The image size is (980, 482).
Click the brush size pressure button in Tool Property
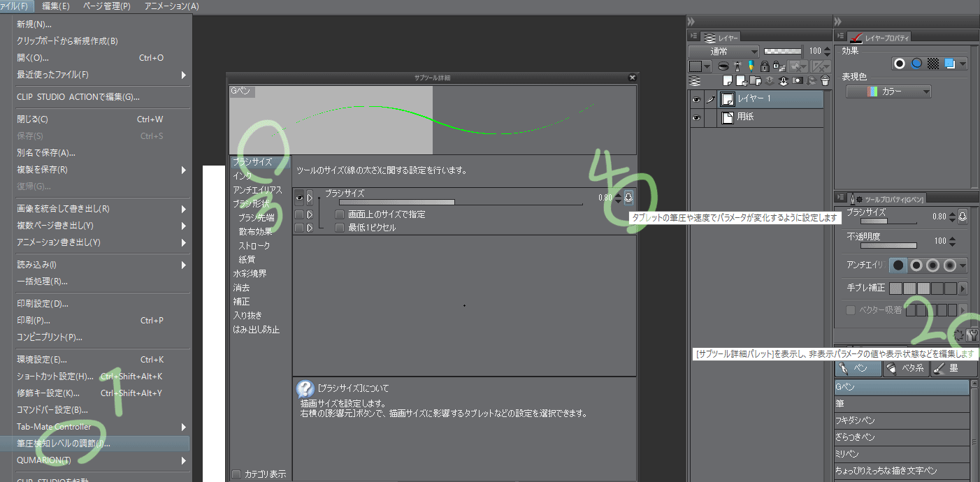[963, 217]
